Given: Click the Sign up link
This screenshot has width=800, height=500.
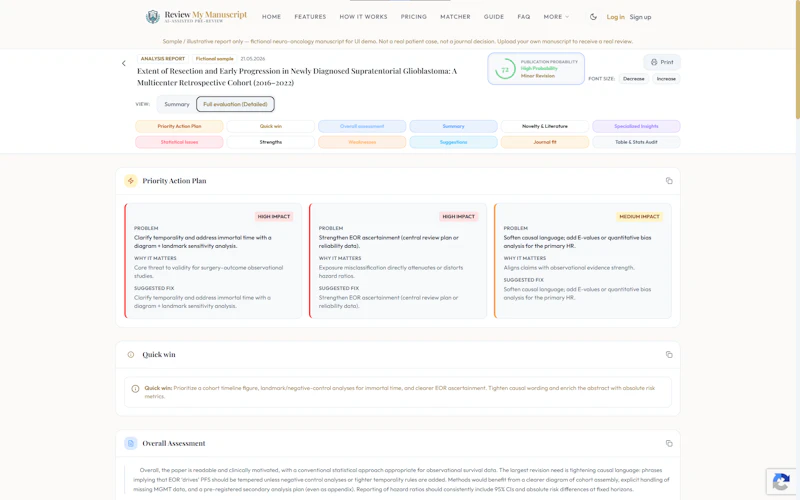Looking at the screenshot, I should pyautogui.click(x=640, y=17).
